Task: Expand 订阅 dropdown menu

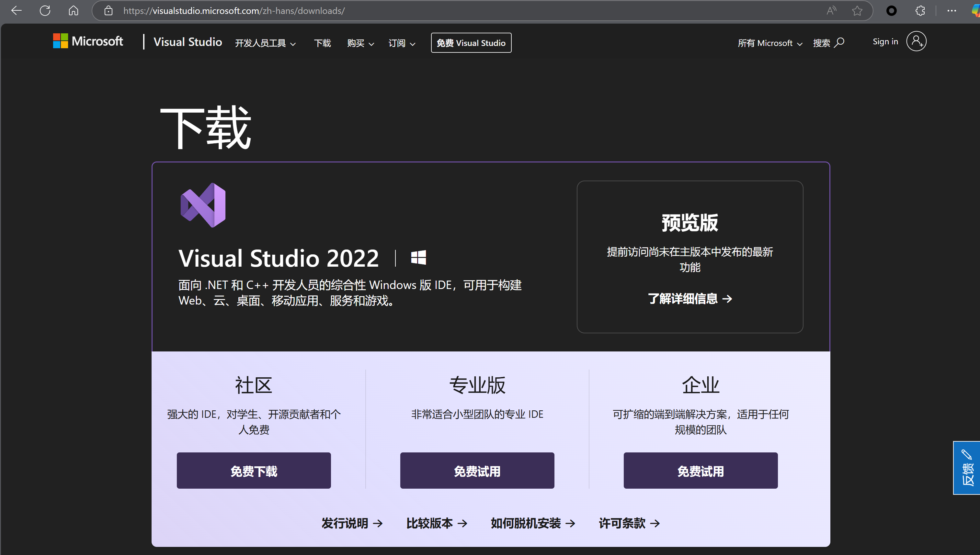Action: (402, 43)
